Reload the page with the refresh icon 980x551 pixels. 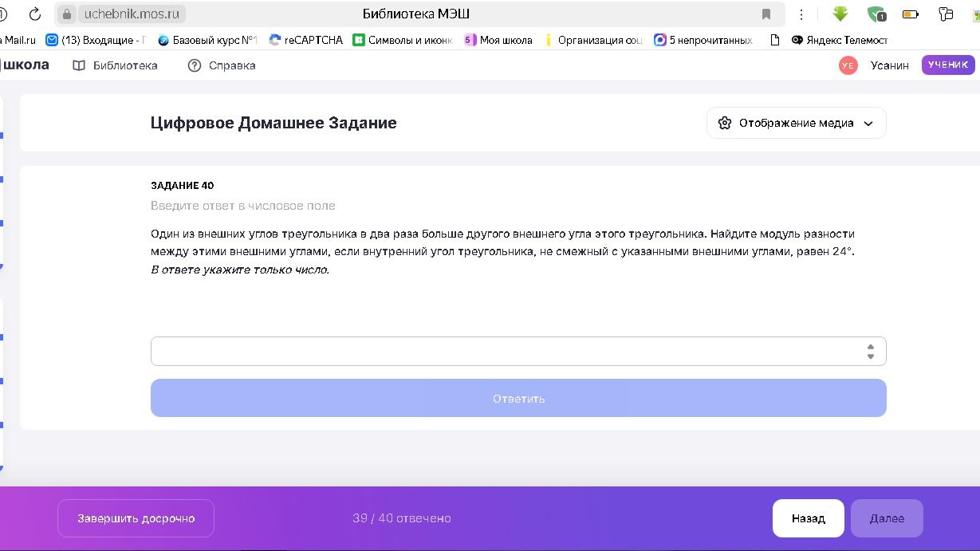[x=35, y=14]
